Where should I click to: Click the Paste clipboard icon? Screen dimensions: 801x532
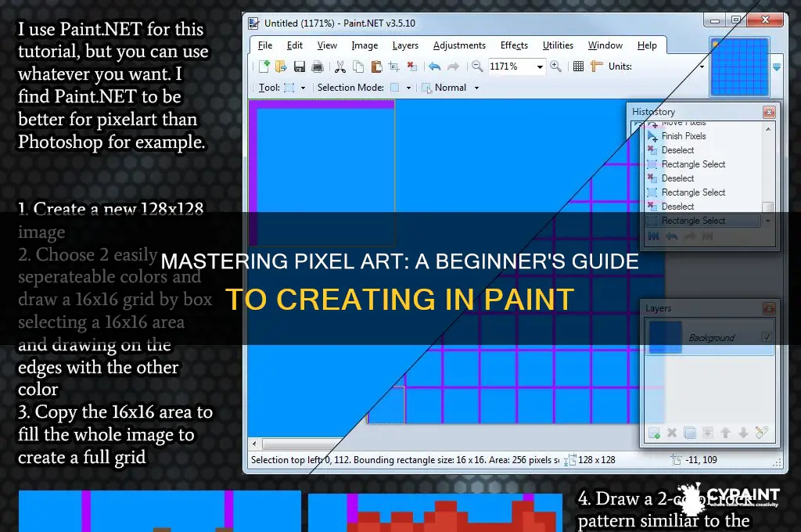pos(376,66)
